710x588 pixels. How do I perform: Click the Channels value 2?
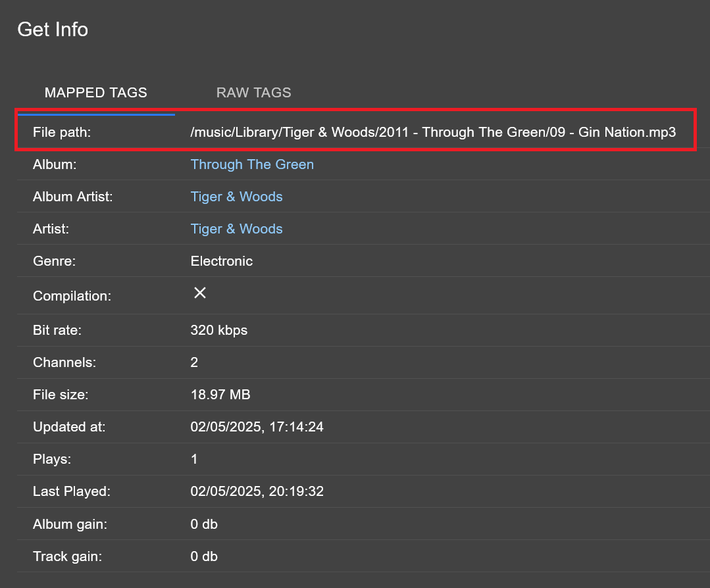click(194, 362)
